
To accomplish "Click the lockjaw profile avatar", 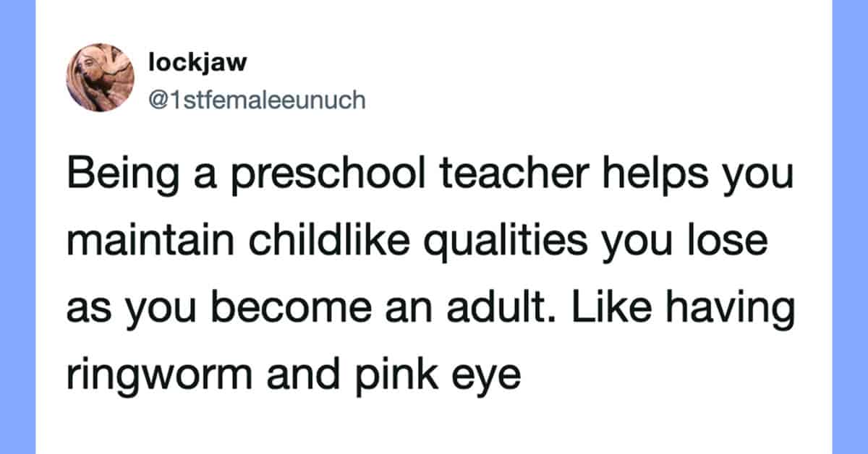I will point(101,78).
